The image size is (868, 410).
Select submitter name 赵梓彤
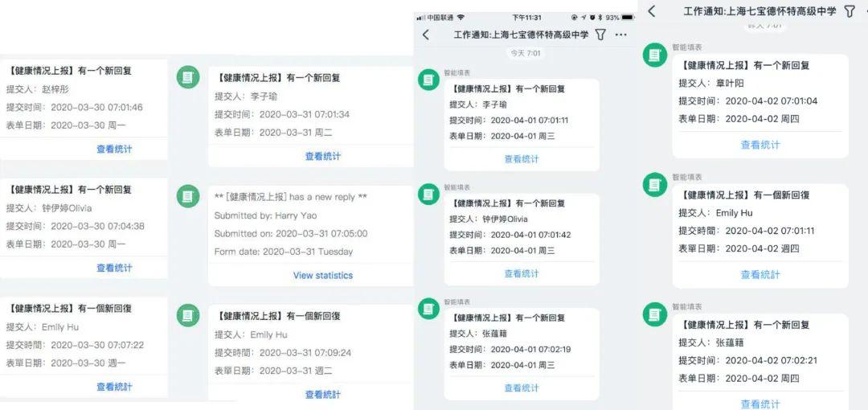point(56,89)
